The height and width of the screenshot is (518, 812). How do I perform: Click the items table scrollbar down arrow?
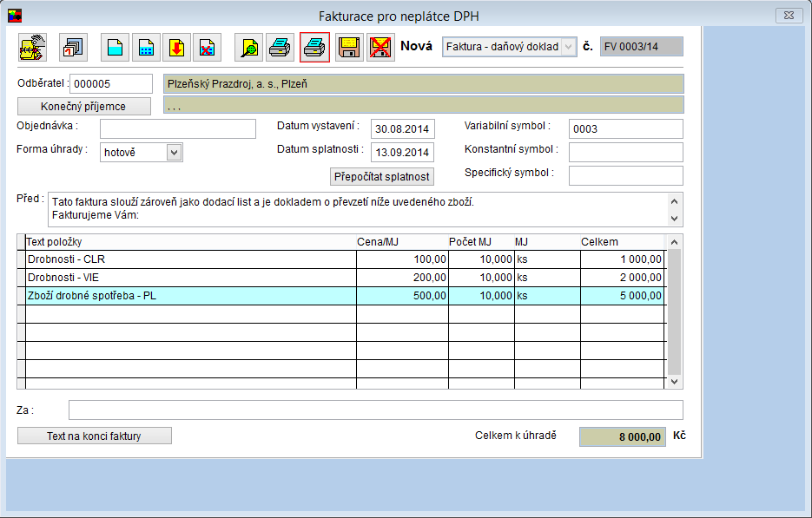point(674,382)
